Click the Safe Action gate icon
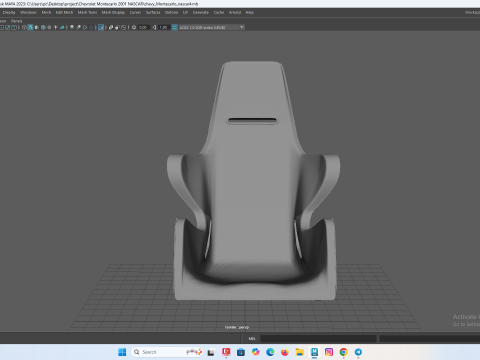Image resolution: width=480 pixels, height=360 pixels. click(x=7, y=27)
